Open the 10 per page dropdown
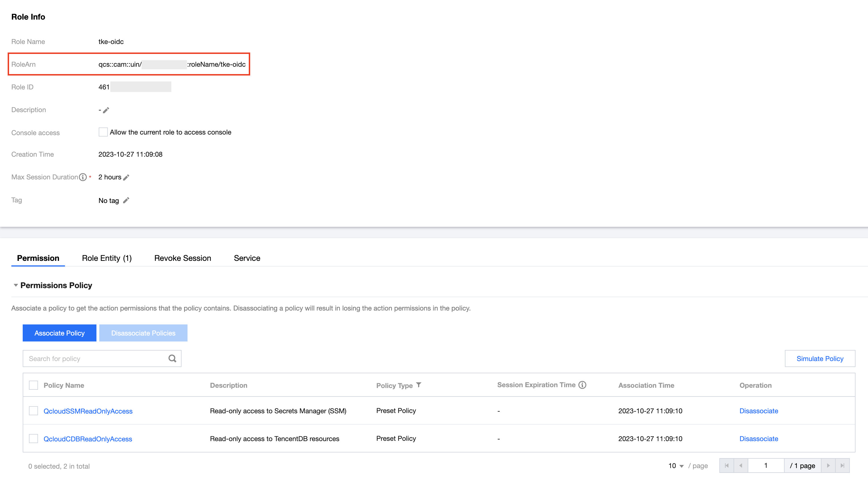 click(676, 466)
